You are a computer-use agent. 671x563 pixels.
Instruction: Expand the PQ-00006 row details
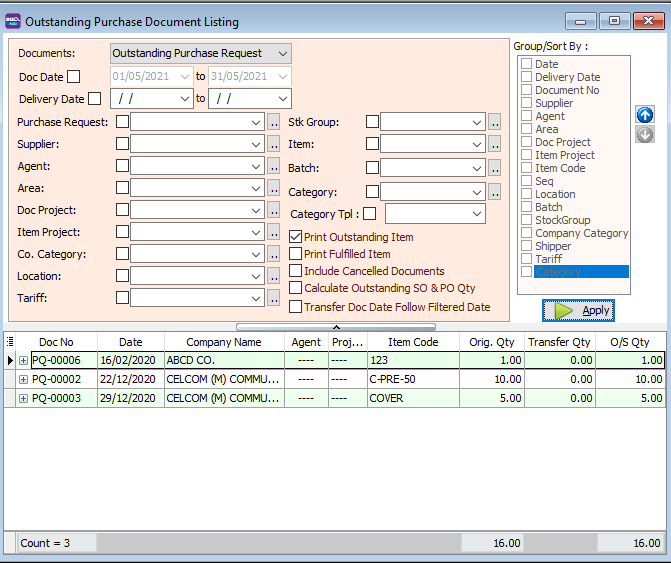click(x=23, y=360)
